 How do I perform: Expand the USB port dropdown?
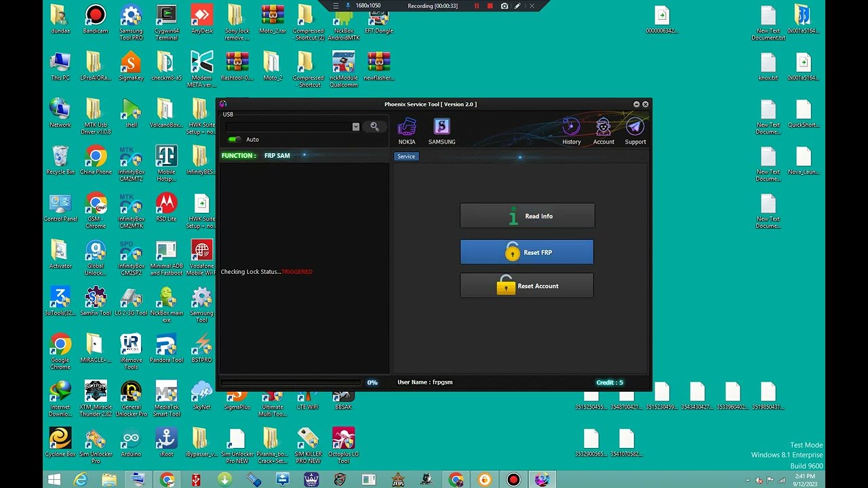pyautogui.click(x=355, y=127)
